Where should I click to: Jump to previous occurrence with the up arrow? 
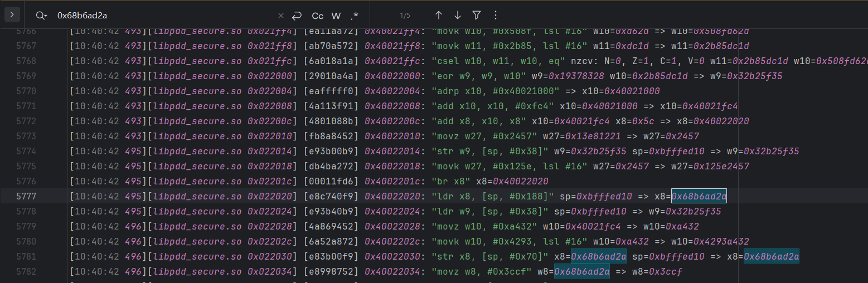click(438, 15)
